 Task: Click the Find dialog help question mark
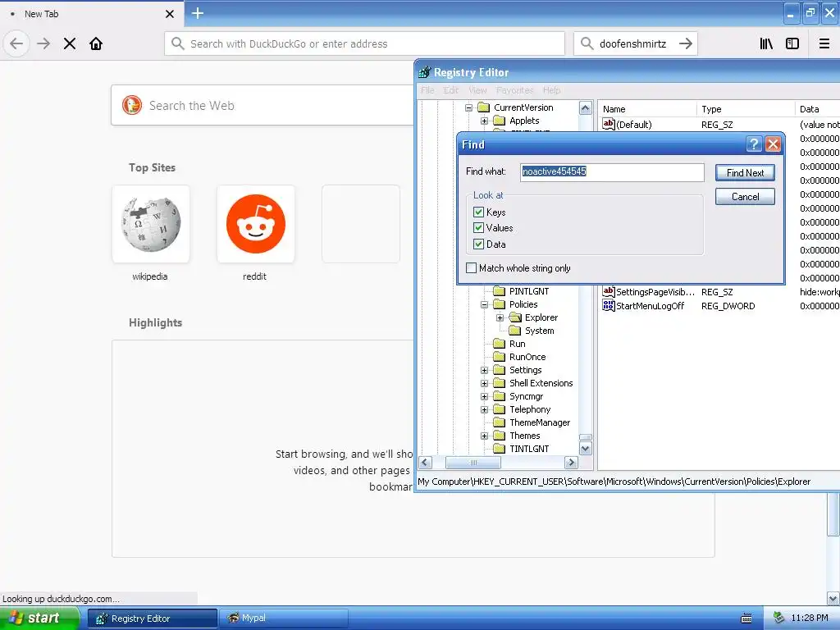point(753,144)
